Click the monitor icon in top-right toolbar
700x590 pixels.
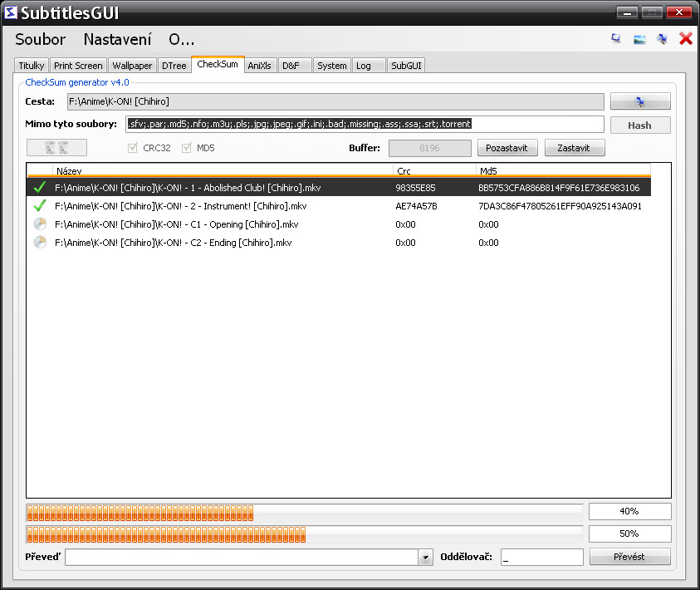tap(616, 39)
